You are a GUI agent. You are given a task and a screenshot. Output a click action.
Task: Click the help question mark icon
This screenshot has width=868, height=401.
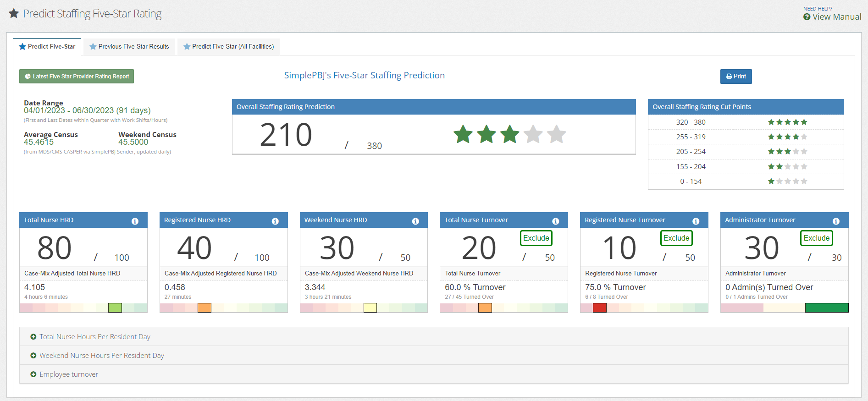pyautogui.click(x=807, y=17)
